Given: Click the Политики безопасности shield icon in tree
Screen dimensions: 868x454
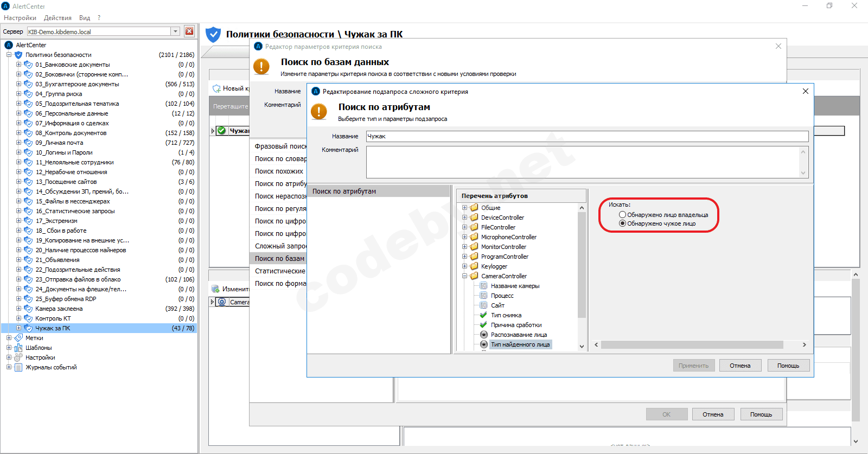Looking at the screenshot, I should pyautogui.click(x=18, y=55).
